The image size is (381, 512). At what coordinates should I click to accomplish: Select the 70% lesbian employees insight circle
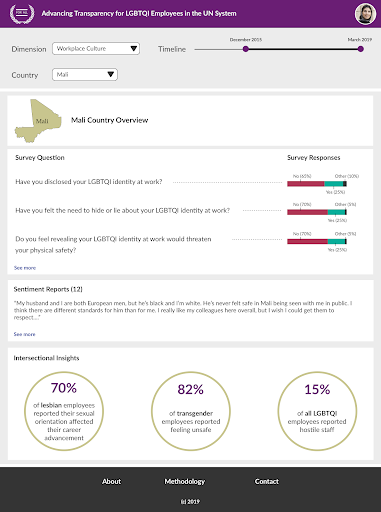click(x=64, y=411)
